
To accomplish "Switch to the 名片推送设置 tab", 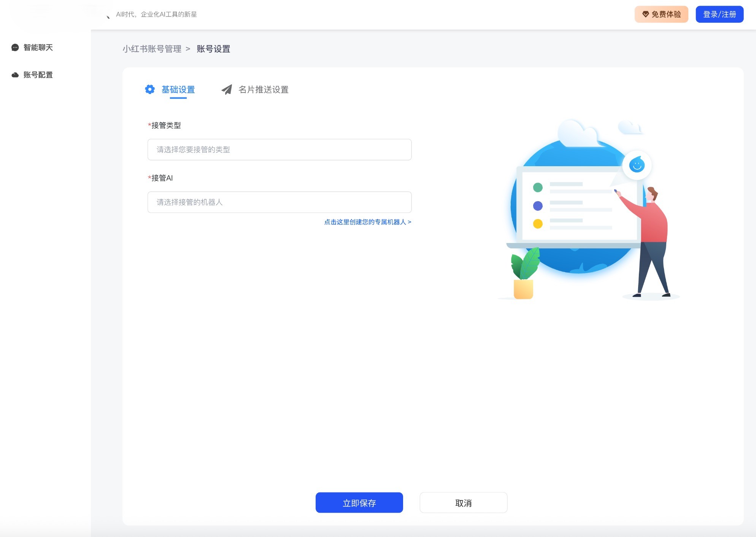I will coord(264,89).
